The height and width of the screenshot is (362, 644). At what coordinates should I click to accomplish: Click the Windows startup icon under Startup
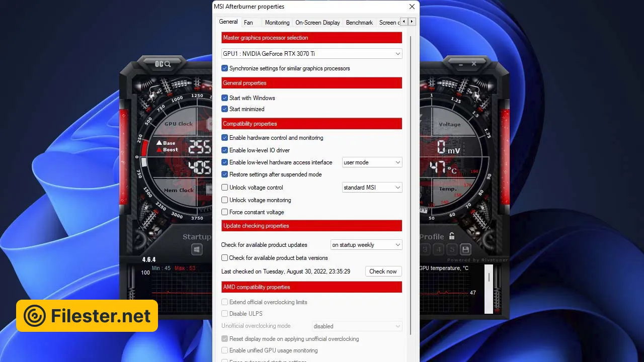[x=197, y=249]
